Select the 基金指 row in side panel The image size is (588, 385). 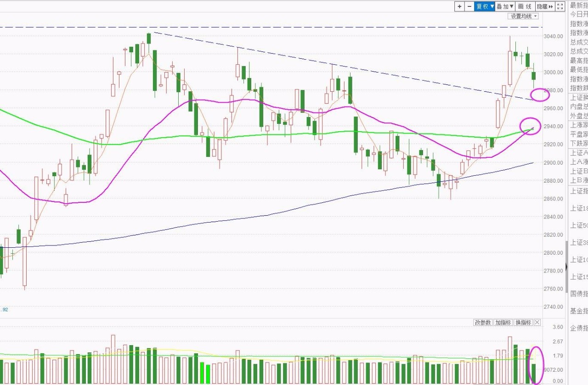point(579,311)
